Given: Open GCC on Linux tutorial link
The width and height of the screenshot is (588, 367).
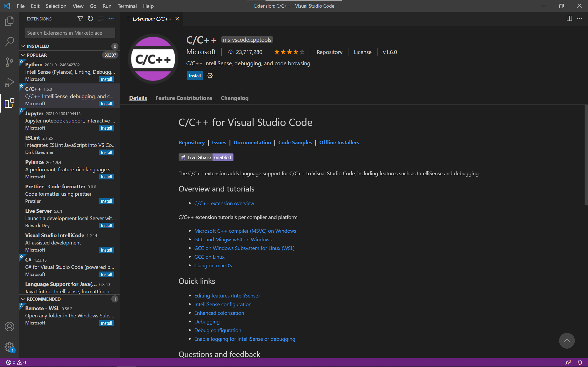Looking at the screenshot, I should click(209, 257).
